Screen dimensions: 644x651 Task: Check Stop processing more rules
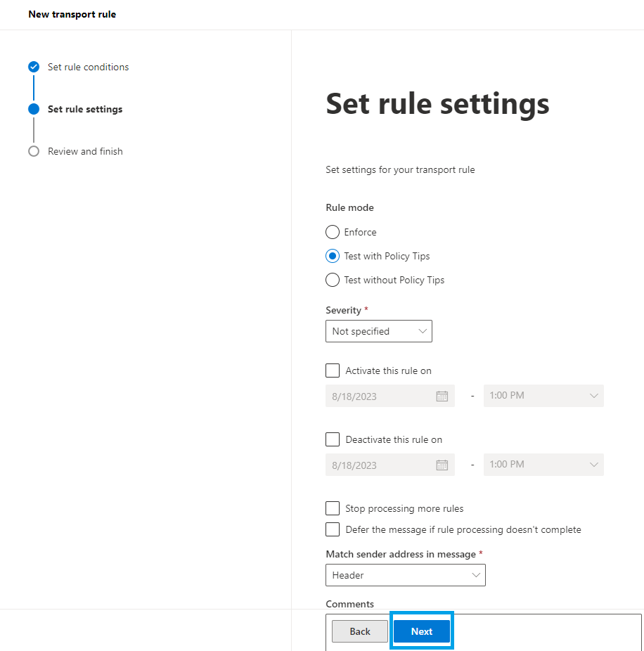pyautogui.click(x=332, y=508)
